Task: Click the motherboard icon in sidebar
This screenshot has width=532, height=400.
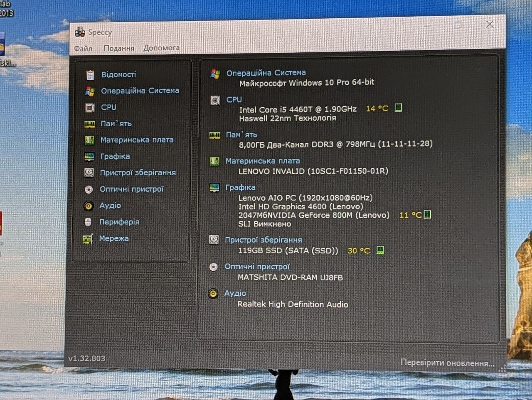Action: click(x=89, y=140)
